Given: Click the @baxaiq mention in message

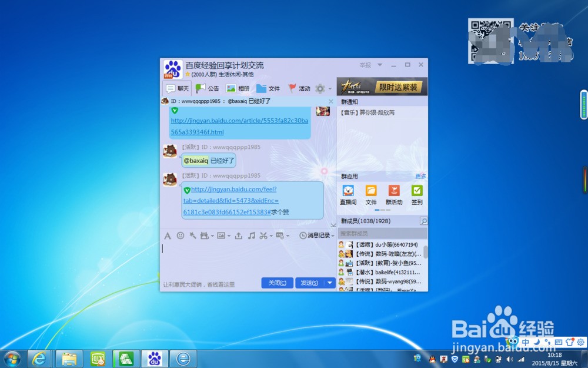Looking at the screenshot, I should pos(196,161).
